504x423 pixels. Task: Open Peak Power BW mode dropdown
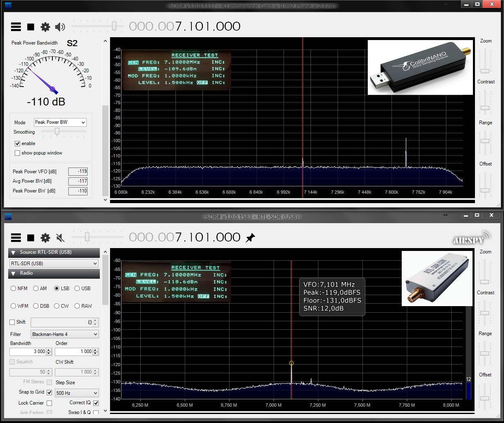click(x=60, y=122)
